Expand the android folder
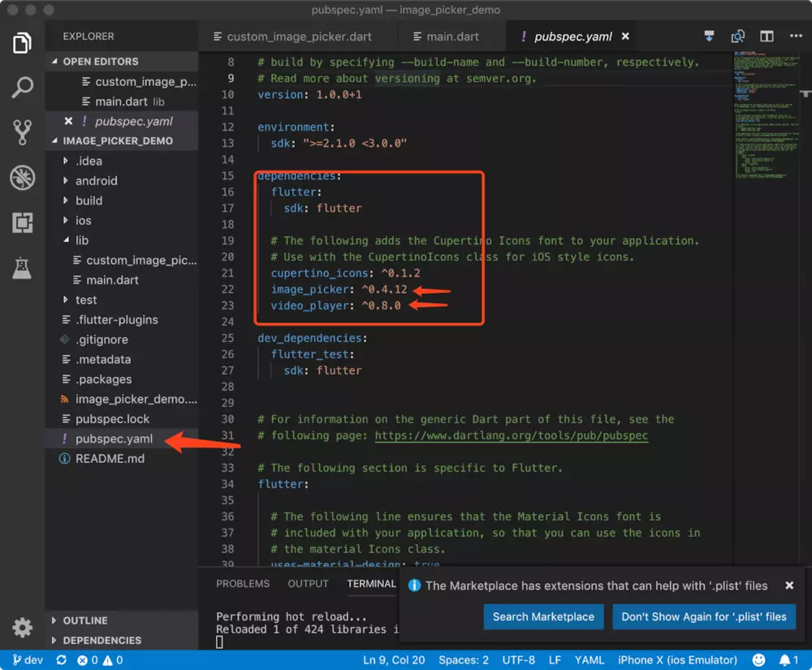The width and height of the screenshot is (812, 670). tap(96, 181)
